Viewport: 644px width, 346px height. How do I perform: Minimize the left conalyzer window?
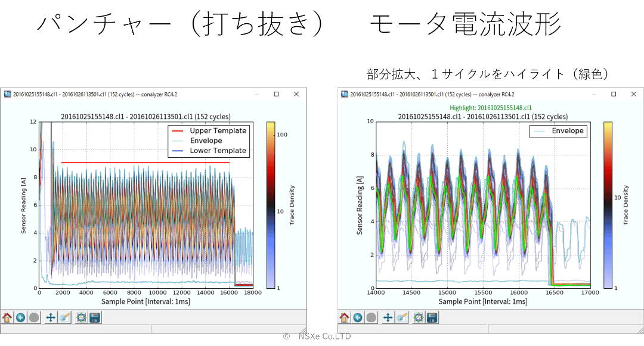tap(256, 94)
